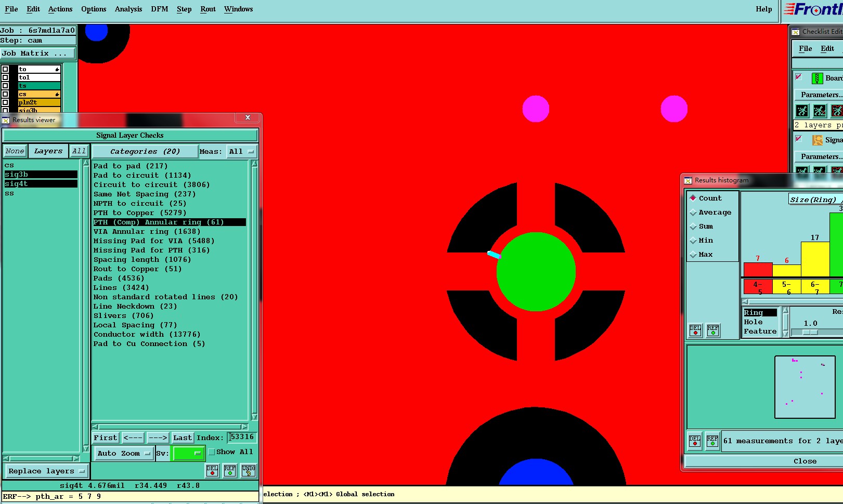Run second running-man icon under Board Parameters
This screenshot has height=504, width=843.
click(820, 111)
